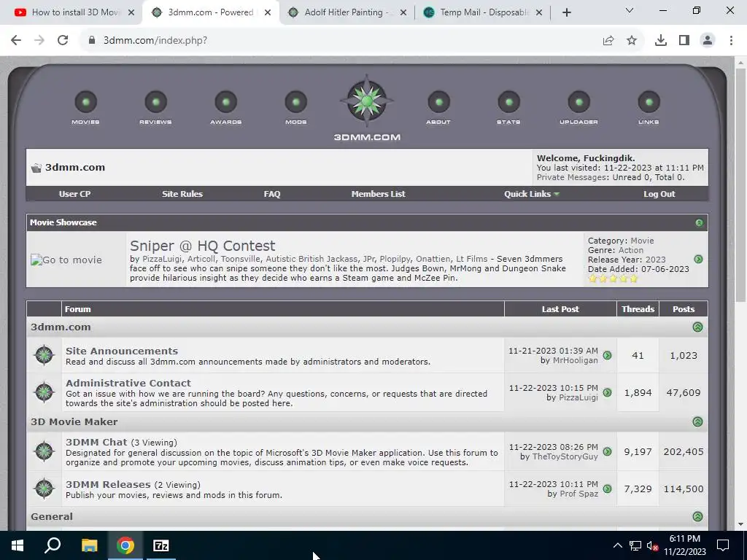This screenshot has width=747, height=560.
Task: Open the User CP menu item
Action: click(75, 194)
